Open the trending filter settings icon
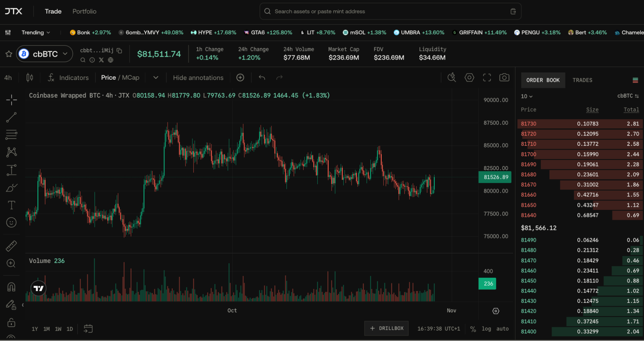644x341 pixels. pos(8,32)
